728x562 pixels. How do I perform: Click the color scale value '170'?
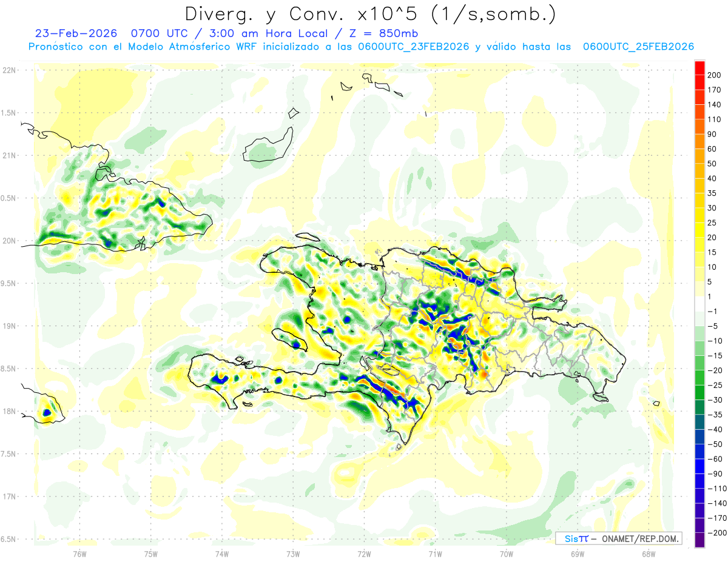(714, 90)
